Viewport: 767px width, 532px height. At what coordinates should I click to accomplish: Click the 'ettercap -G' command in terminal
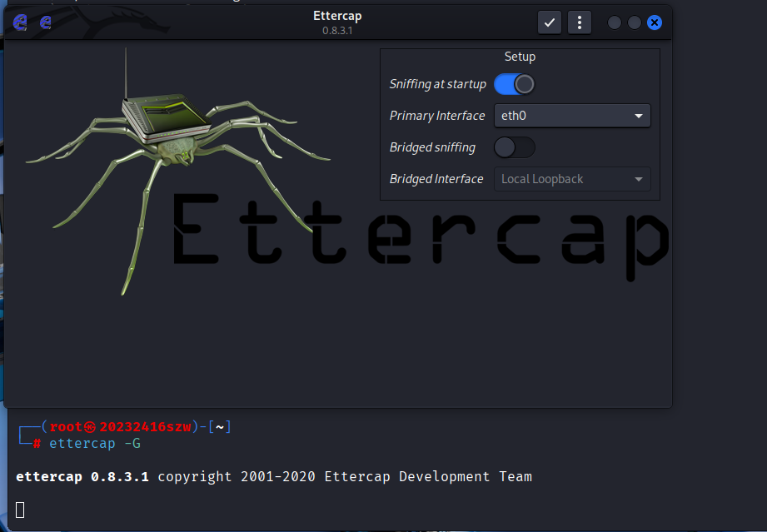click(x=95, y=444)
